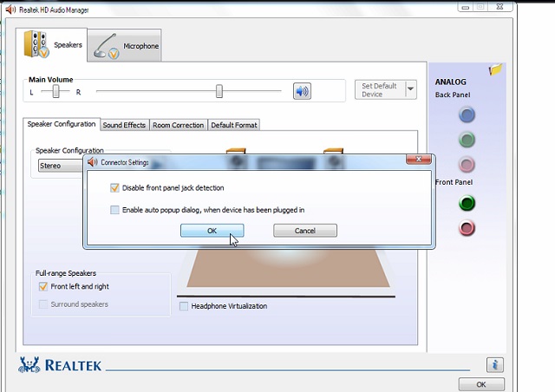Click the red front panel jack
This screenshot has width=555, height=392.
tap(467, 228)
